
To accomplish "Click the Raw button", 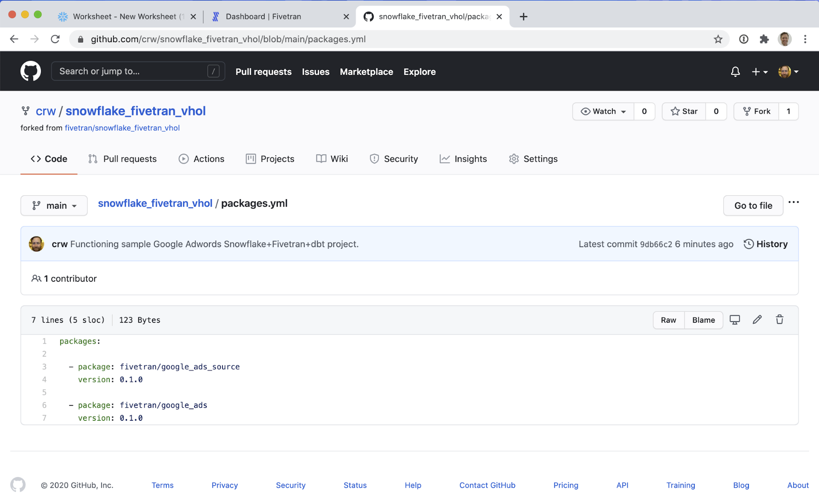I will [668, 320].
